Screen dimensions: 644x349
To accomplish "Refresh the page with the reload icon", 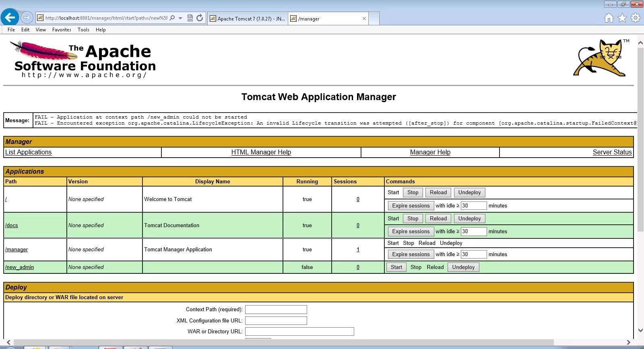I will pos(200,18).
